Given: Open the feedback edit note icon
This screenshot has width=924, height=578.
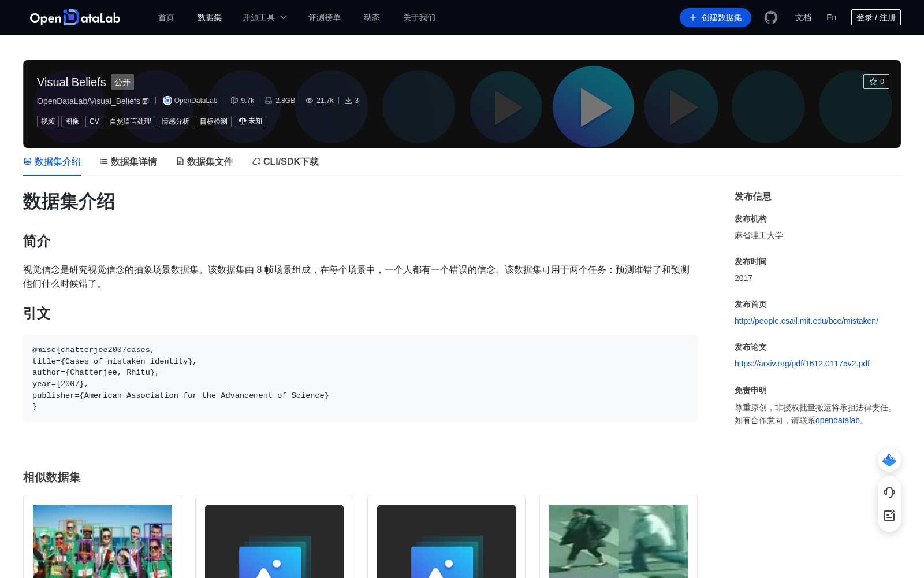Looking at the screenshot, I should coord(889,515).
